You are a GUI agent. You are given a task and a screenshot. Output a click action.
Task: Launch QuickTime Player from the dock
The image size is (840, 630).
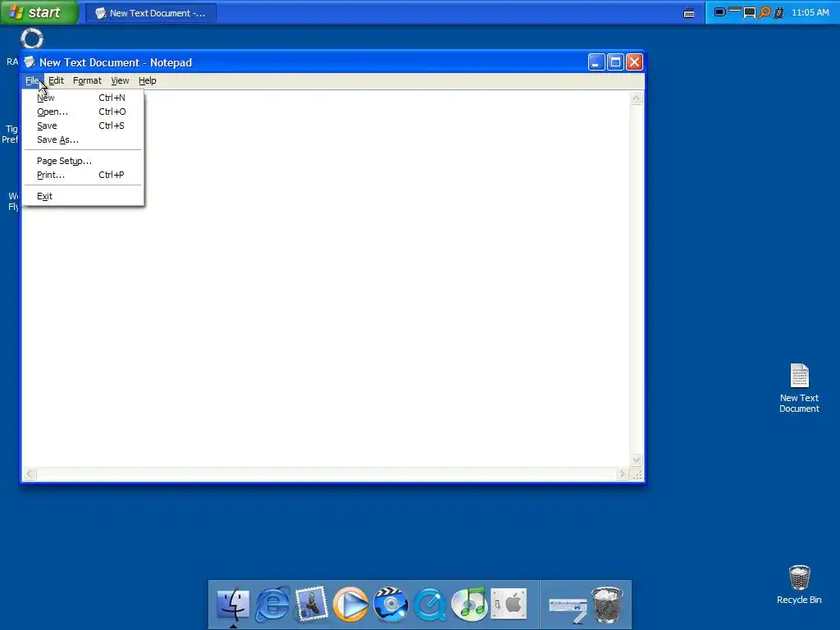point(430,605)
